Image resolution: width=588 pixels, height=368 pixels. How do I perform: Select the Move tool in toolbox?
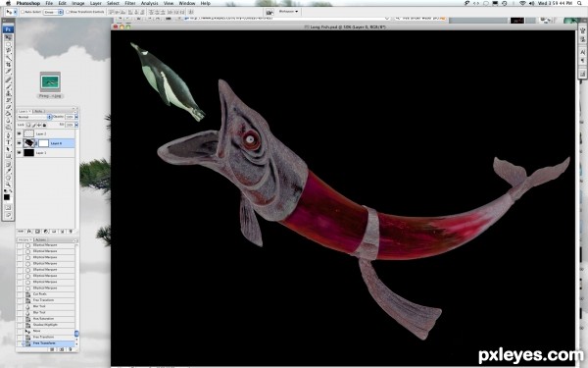(8, 37)
